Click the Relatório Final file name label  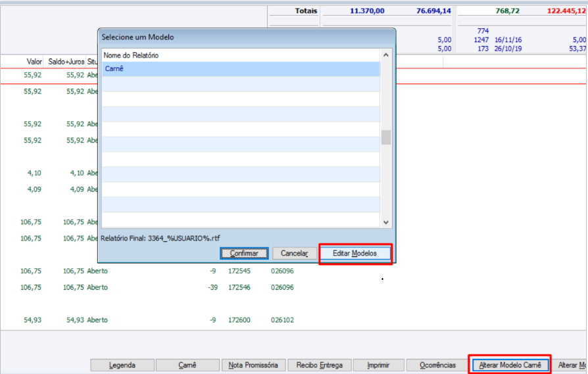(160, 239)
